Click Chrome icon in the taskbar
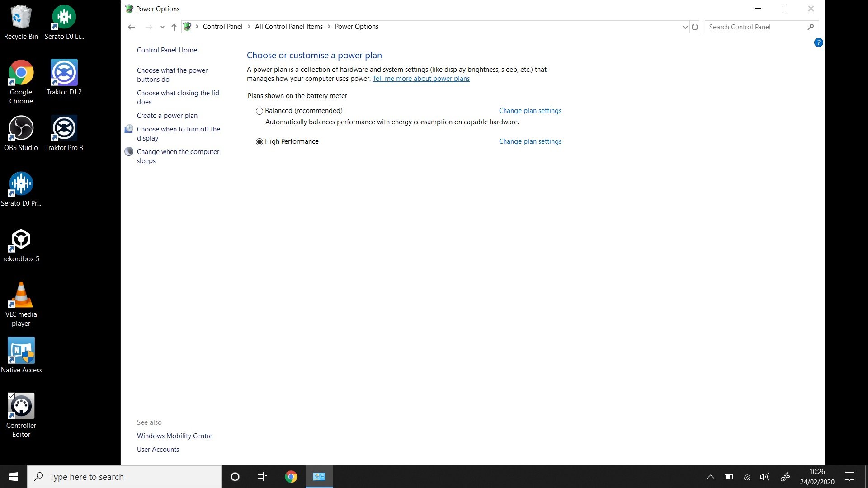 [291, 477]
